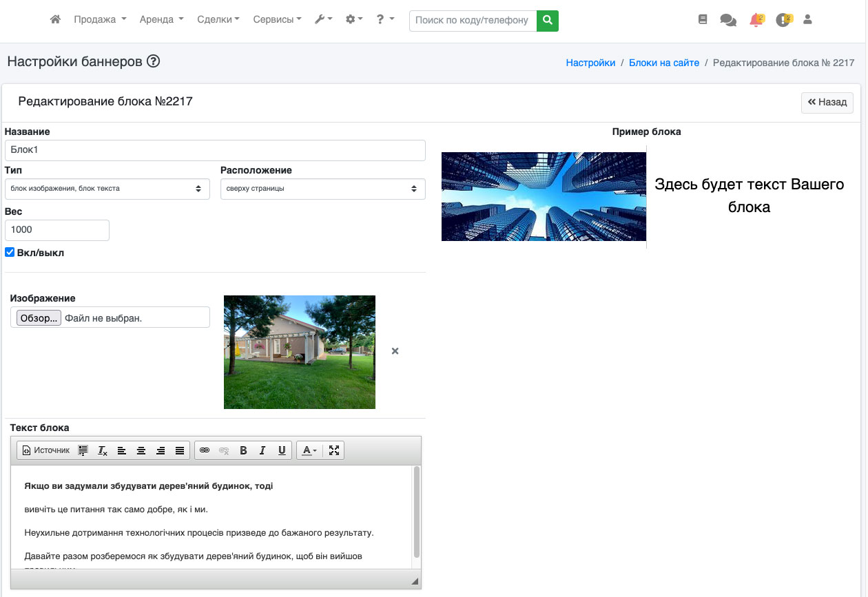Apply bold formatting in text editor
The image size is (868, 597).
click(x=243, y=450)
